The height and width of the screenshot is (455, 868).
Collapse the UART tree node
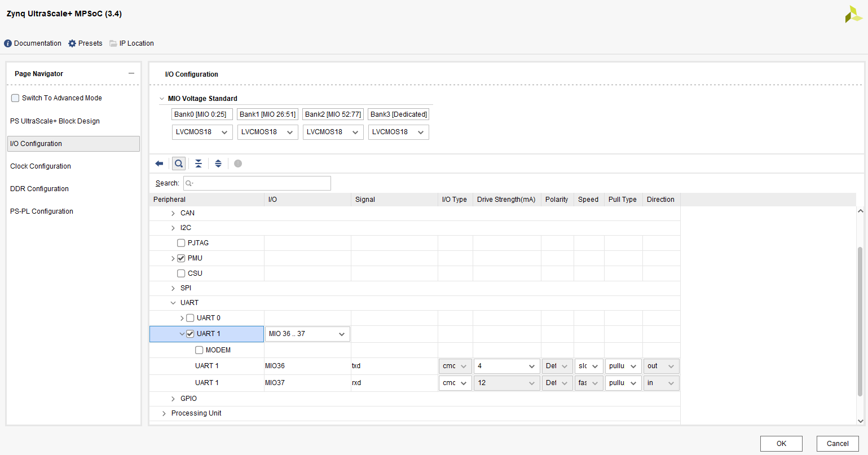pyautogui.click(x=173, y=303)
